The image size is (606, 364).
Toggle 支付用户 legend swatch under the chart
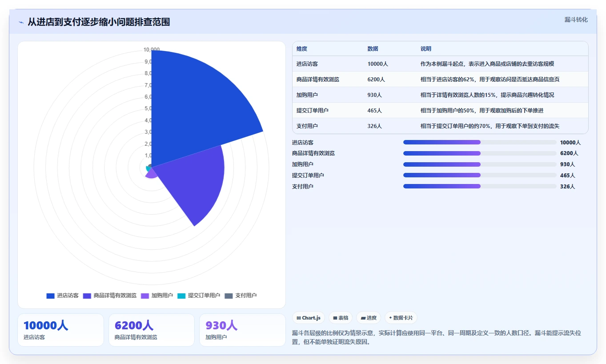[x=229, y=296]
